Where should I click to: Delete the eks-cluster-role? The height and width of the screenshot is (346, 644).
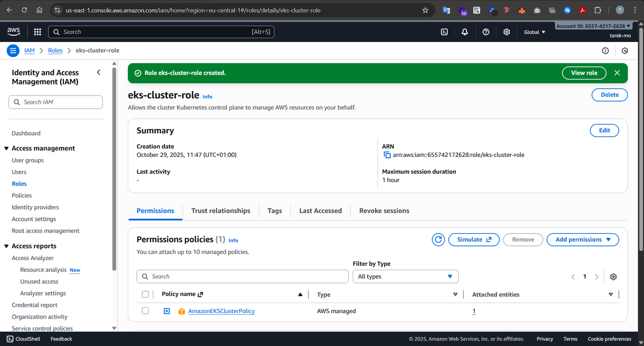tap(610, 95)
